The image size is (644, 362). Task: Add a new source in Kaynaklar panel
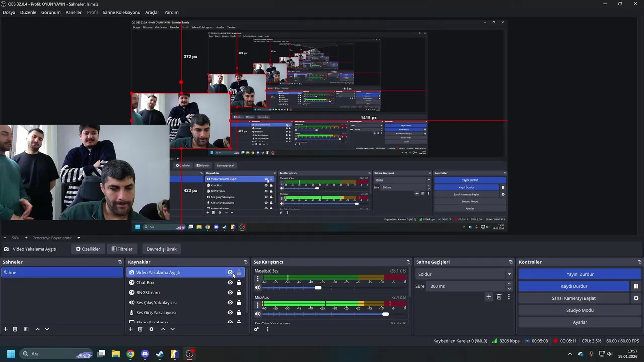tap(131, 329)
